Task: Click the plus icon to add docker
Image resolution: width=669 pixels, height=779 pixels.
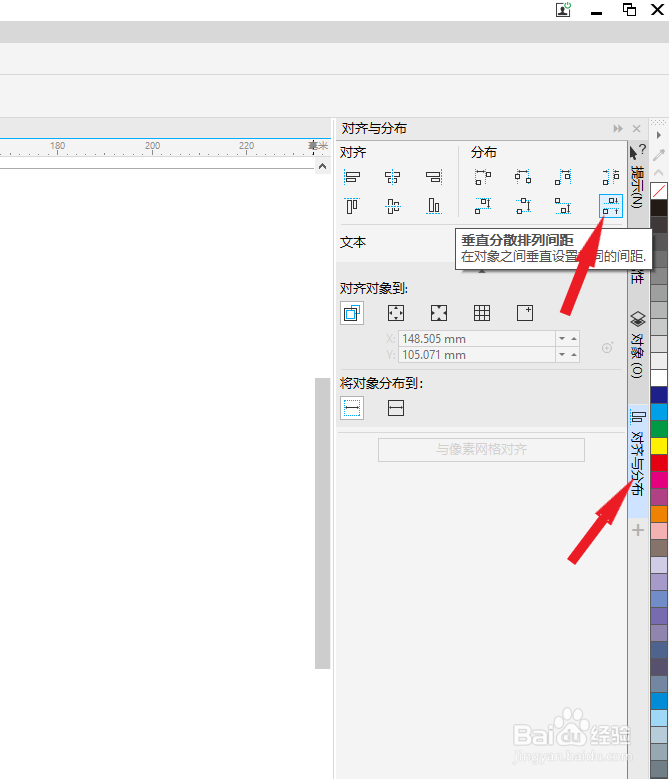Action: (638, 530)
